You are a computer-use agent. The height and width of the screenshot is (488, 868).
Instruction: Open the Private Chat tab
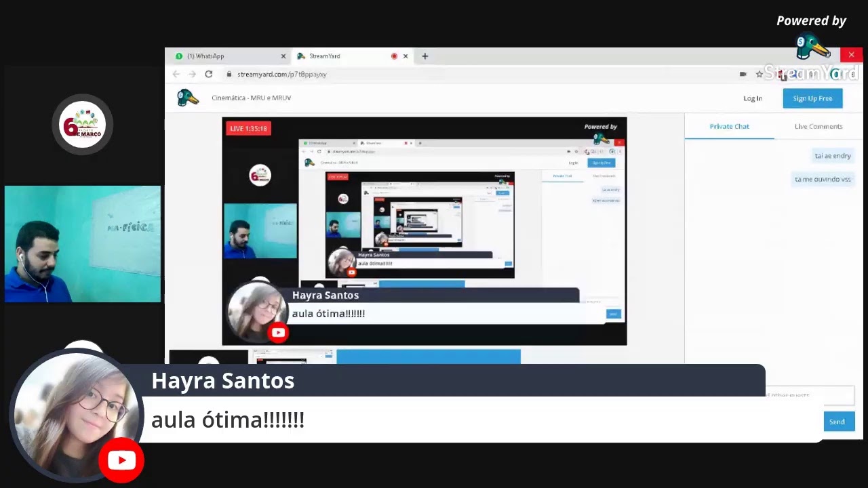pyautogui.click(x=729, y=127)
